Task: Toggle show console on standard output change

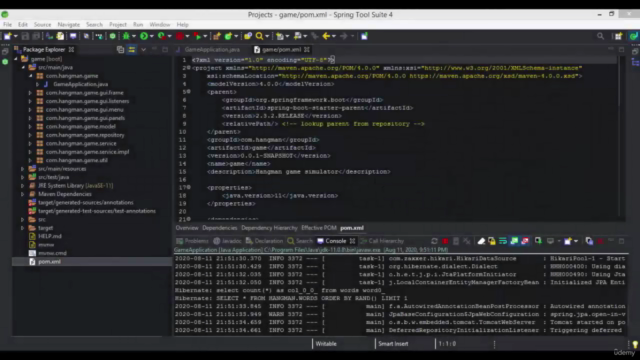Action: point(514,241)
